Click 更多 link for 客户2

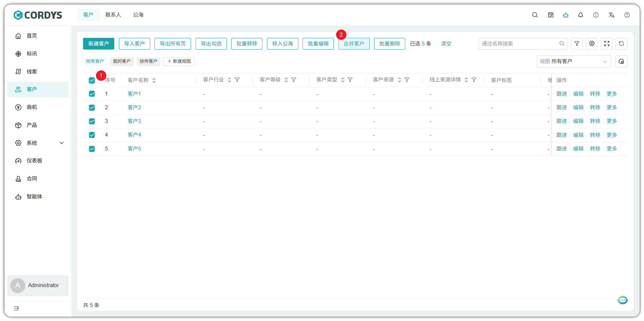tap(611, 108)
